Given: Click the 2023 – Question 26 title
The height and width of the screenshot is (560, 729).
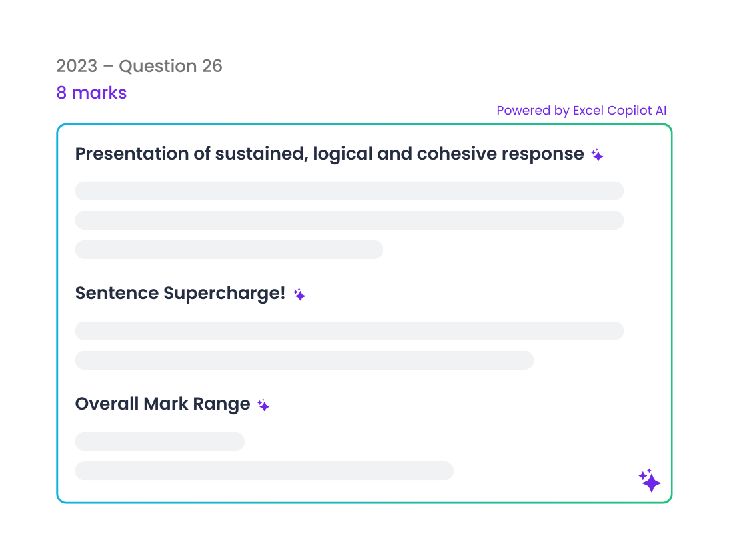Looking at the screenshot, I should pos(139,66).
